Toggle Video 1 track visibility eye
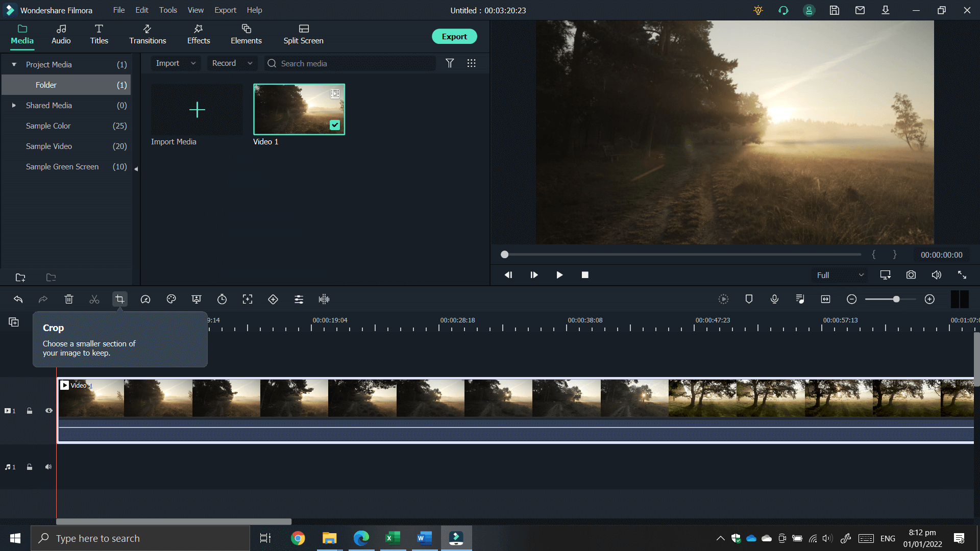The width and height of the screenshot is (980, 551). pos(49,410)
